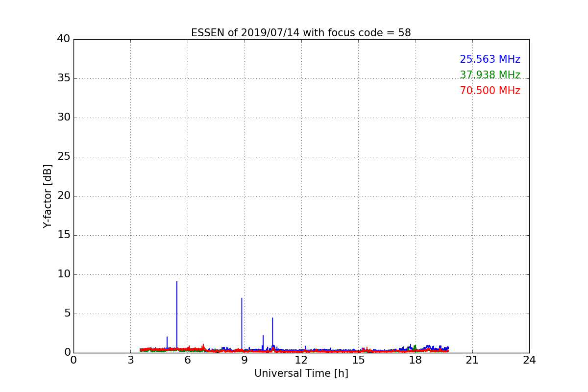The height and width of the screenshot is (392, 588).
Task: Click y-axis tick label '10'
Action: click(64, 274)
